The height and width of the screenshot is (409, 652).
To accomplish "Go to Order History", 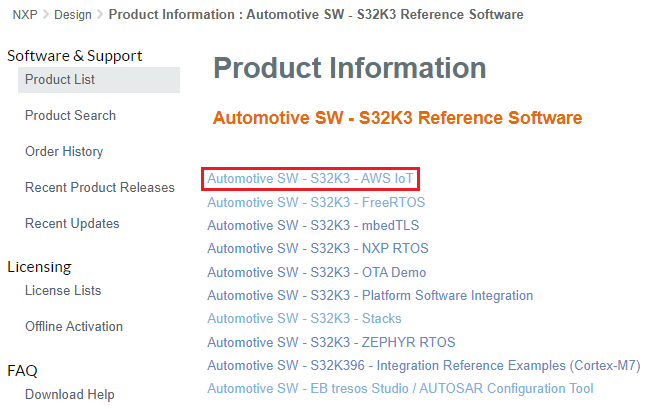I will [64, 152].
